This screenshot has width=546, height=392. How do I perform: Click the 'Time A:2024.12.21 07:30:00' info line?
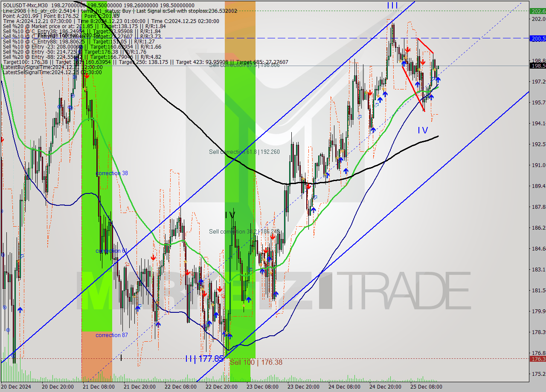point(111,21)
